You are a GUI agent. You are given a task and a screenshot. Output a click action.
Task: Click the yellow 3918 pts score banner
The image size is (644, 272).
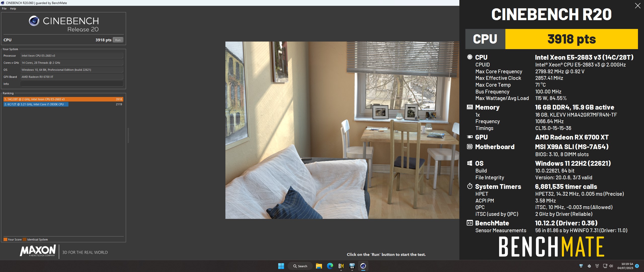tap(572, 39)
